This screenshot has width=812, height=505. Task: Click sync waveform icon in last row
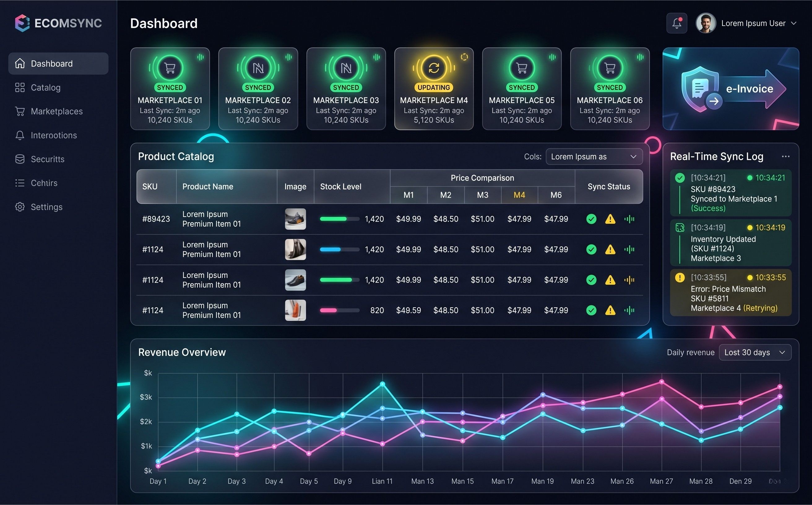629,310
